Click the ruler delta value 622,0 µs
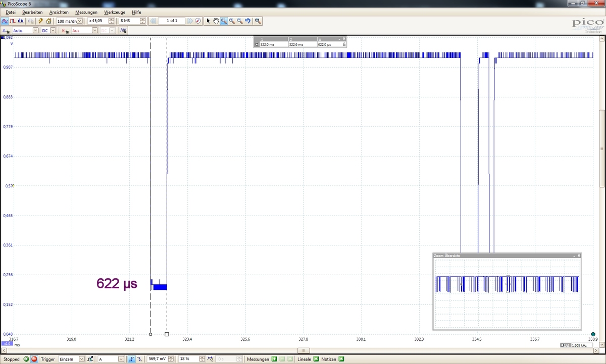This screenshot has width=606, height=364. [x=324, y=44]
